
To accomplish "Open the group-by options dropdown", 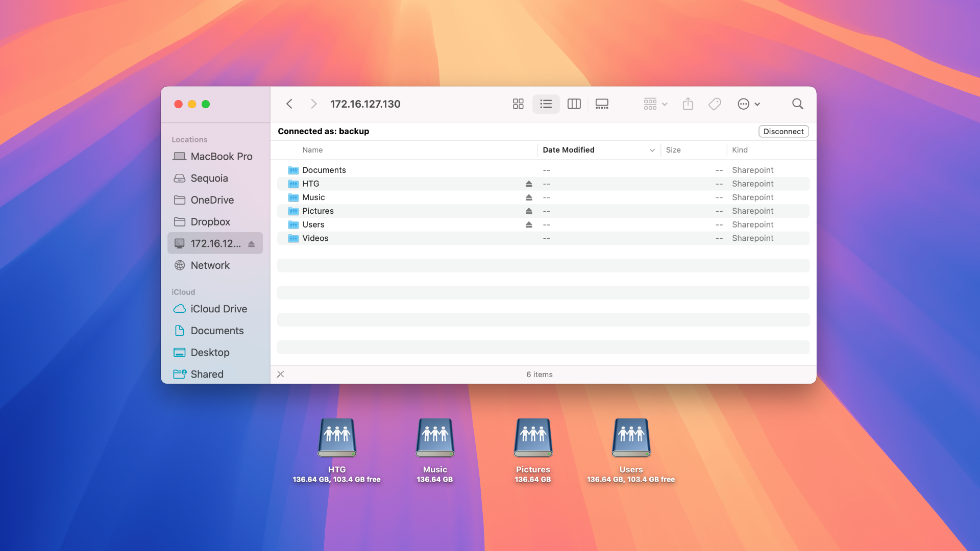I will click(654, 104).
